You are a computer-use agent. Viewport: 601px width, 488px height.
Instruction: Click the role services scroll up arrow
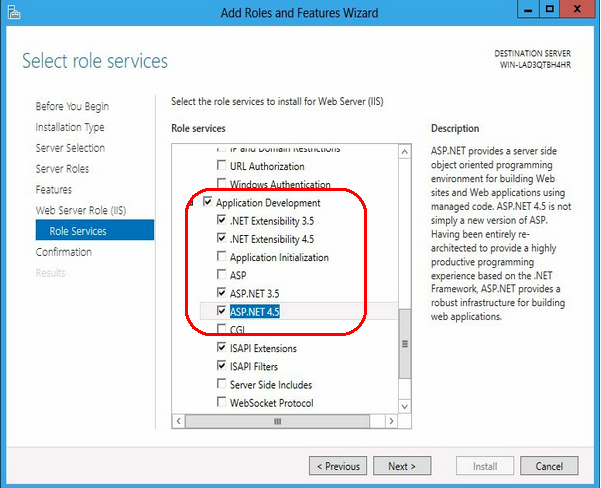405,152
